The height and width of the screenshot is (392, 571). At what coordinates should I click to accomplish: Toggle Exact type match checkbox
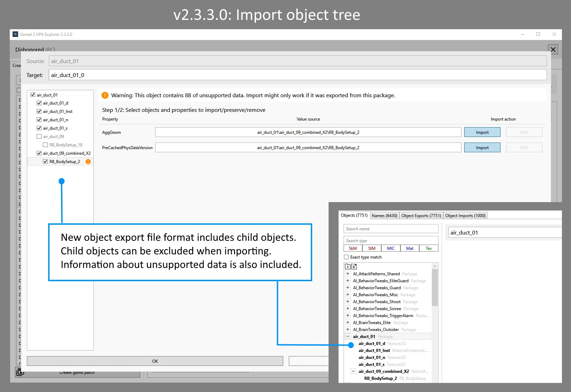[x=346, y=257]
